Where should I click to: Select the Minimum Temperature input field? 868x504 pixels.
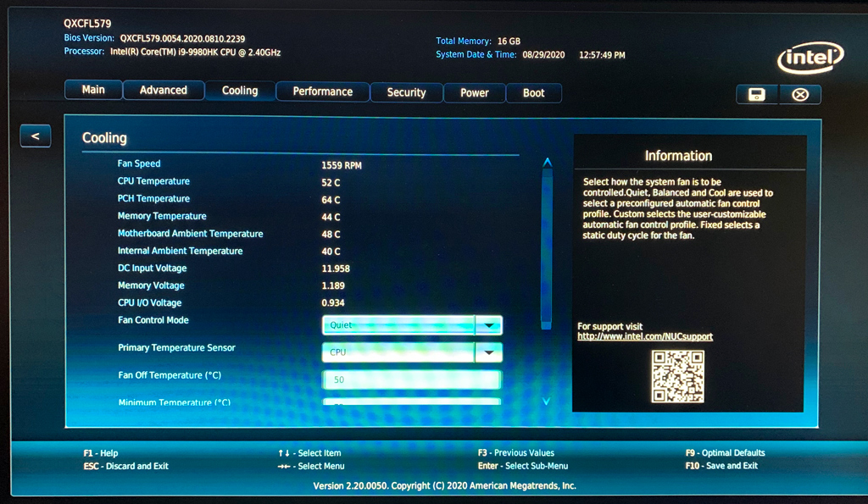tap(411, 402)
